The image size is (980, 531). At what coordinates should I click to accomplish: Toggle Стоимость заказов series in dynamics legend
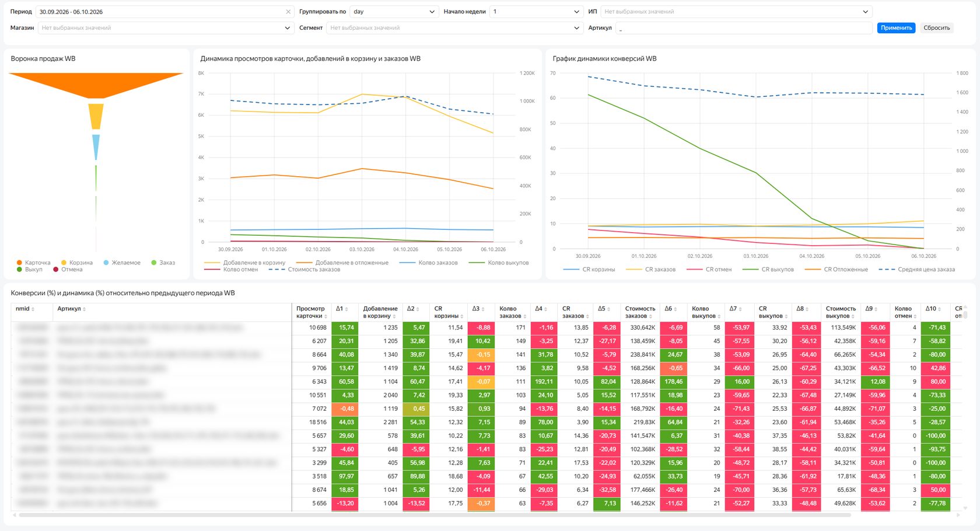(x=304, y=270)
